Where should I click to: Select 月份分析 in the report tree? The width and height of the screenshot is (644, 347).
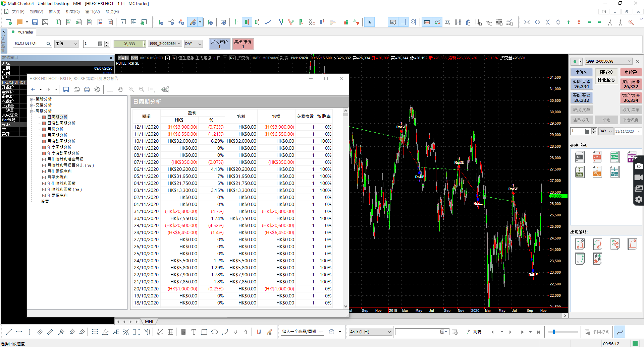[55, 129]
